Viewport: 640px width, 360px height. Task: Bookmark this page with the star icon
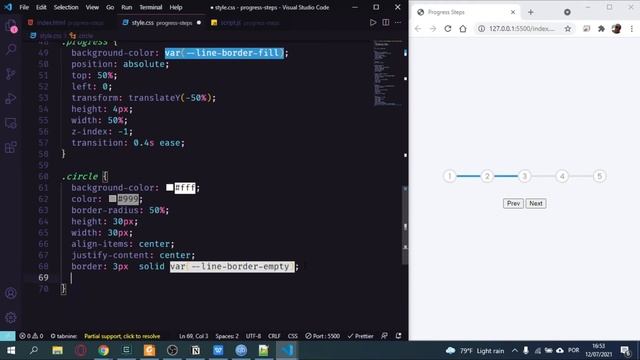point(568,29)
